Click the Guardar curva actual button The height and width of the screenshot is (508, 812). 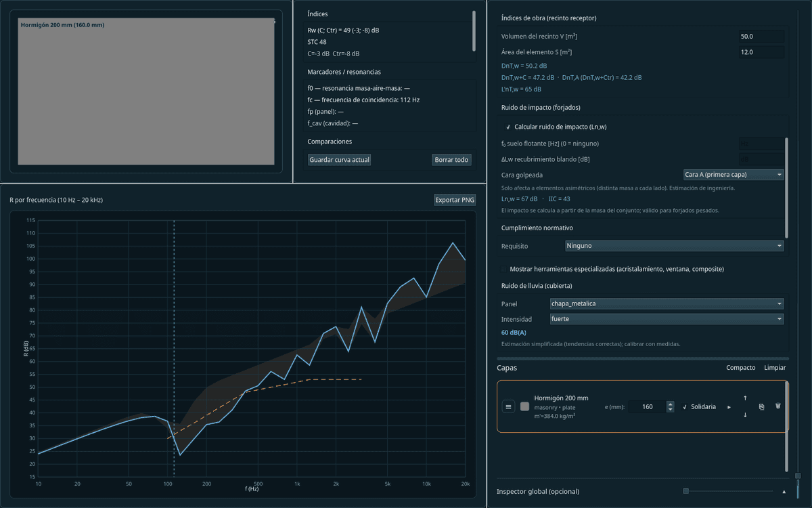(339, 160)
